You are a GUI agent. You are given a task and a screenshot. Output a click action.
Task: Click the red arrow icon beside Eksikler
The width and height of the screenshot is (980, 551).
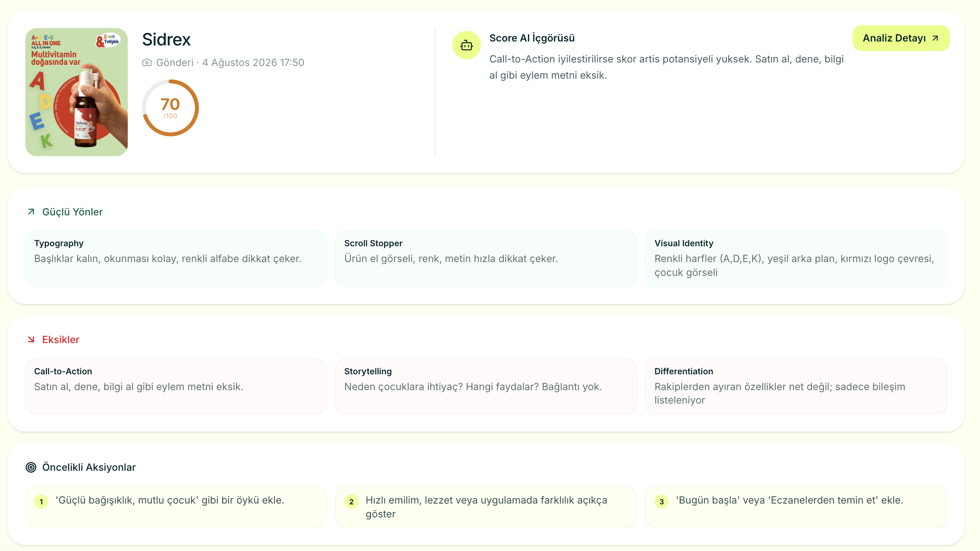click(31, 340)
